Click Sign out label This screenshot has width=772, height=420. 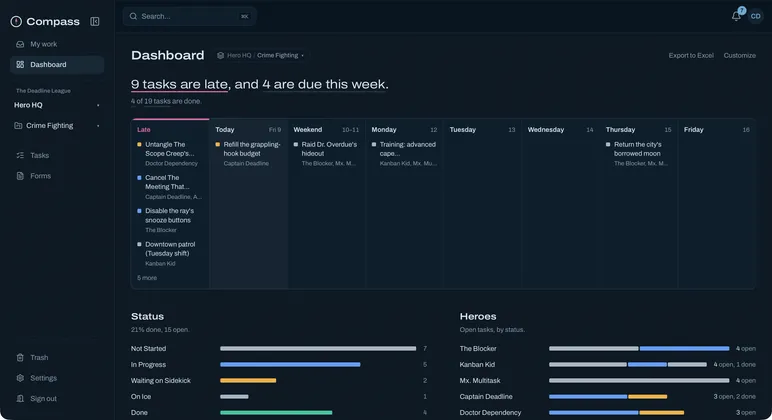pyautogui.click(x=43, y=399)
